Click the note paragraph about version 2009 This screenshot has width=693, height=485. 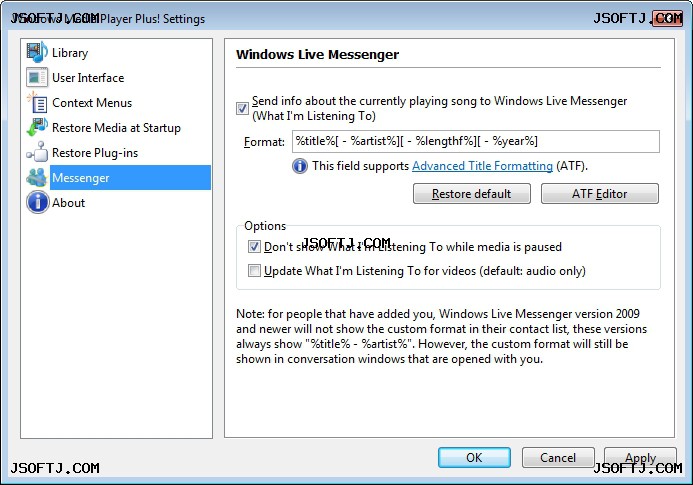441,336
